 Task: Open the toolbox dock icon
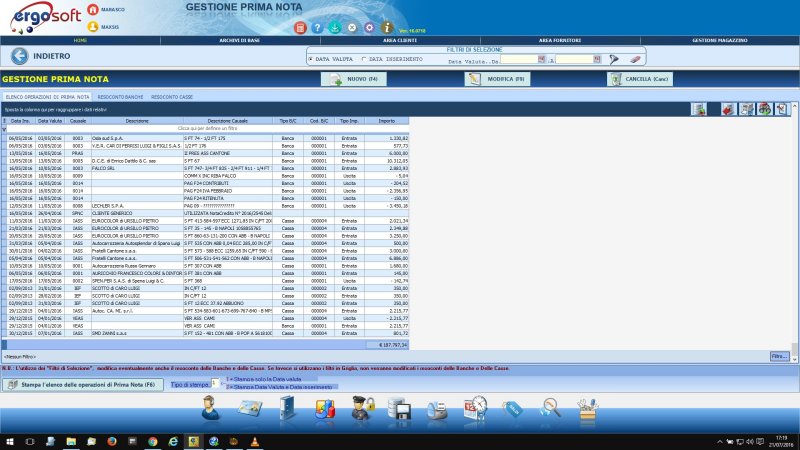pyautogui.click(x=587, y=409)
